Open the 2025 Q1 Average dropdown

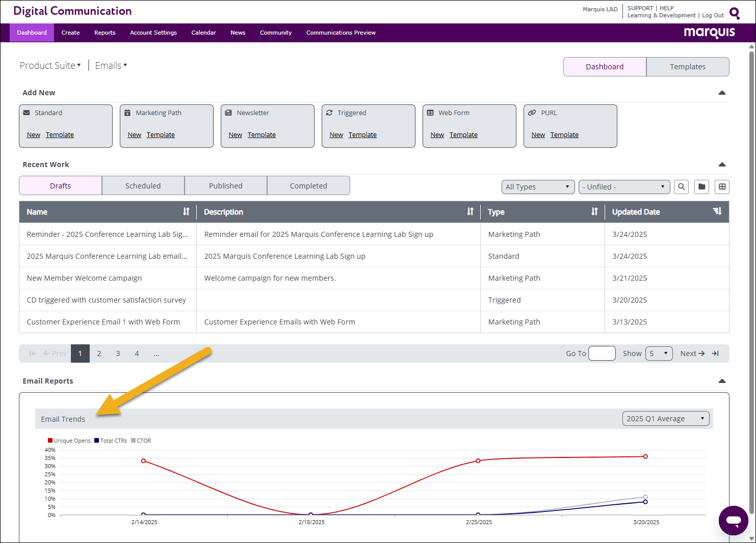[665, 418]
